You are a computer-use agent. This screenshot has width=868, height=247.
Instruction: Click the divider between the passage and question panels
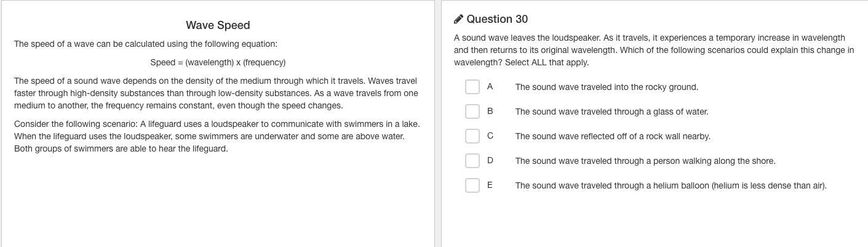(x=437, y=123)
